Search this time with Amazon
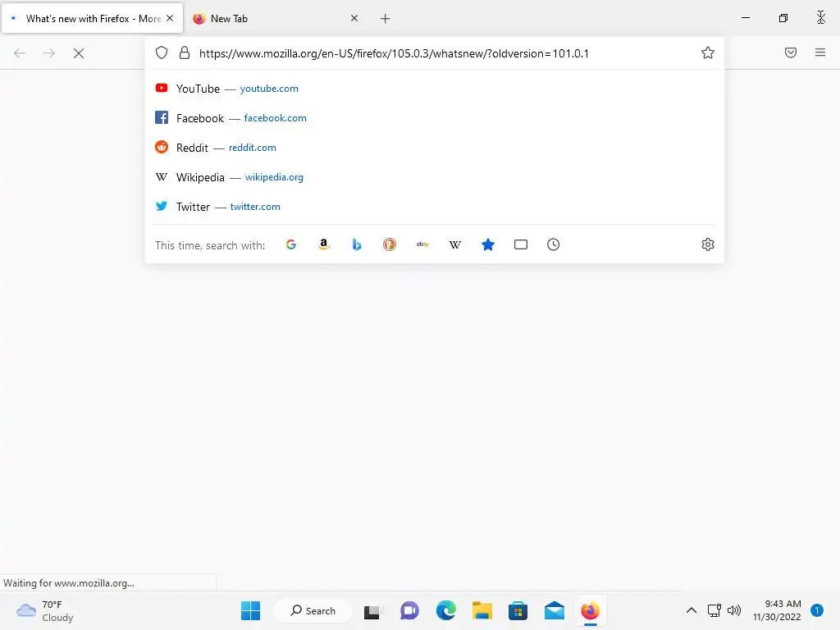Viewport: 840px width, 630px height. tap(323, 244)
